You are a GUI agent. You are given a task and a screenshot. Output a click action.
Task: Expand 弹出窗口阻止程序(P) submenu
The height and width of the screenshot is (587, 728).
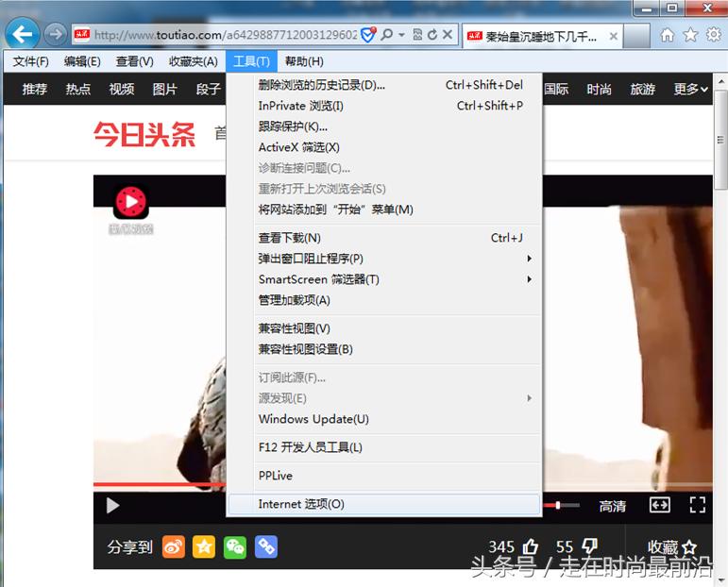384,259
